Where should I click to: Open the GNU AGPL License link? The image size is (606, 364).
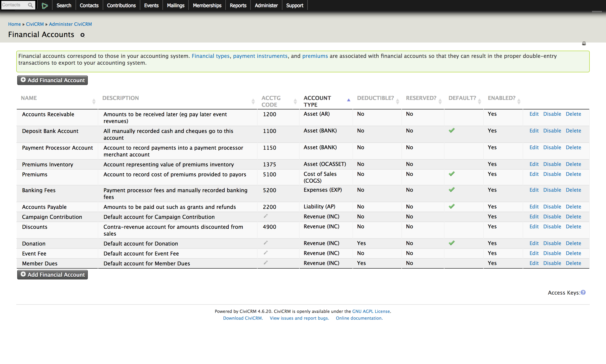pyautogui.click(x=371, y=311)
